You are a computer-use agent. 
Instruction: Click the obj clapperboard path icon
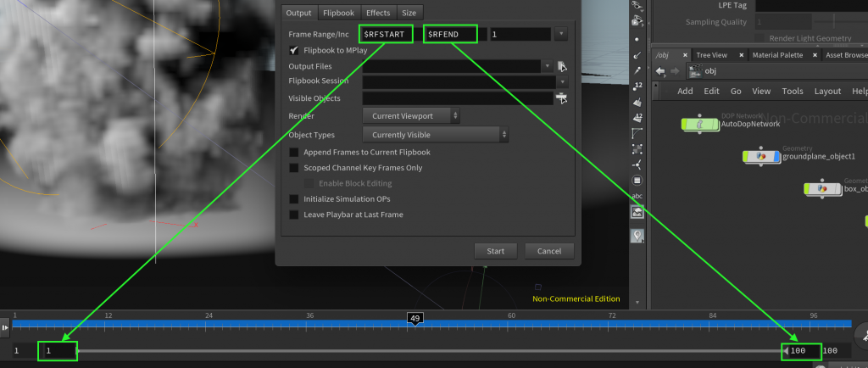click(x=695, y=71)
